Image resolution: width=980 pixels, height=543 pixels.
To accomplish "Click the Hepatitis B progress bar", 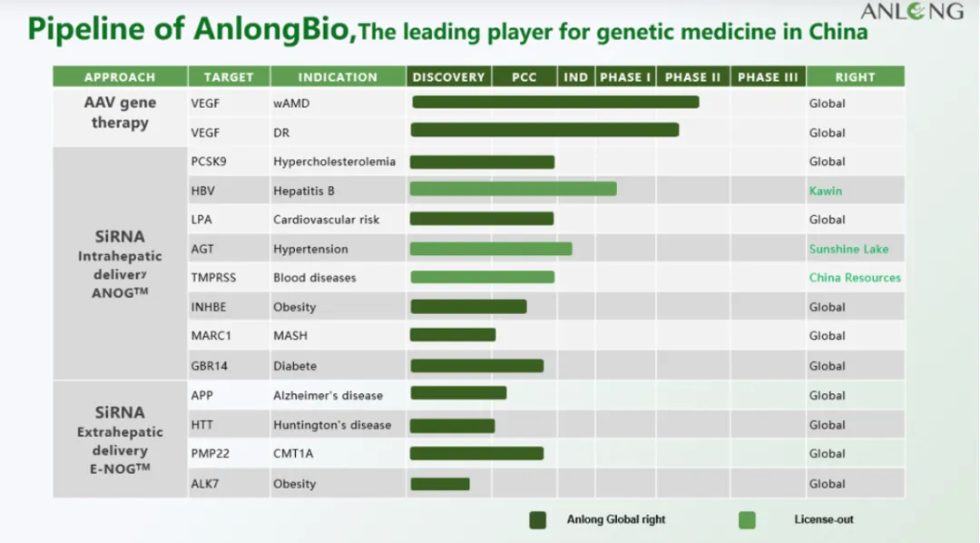I will point(513,189).
